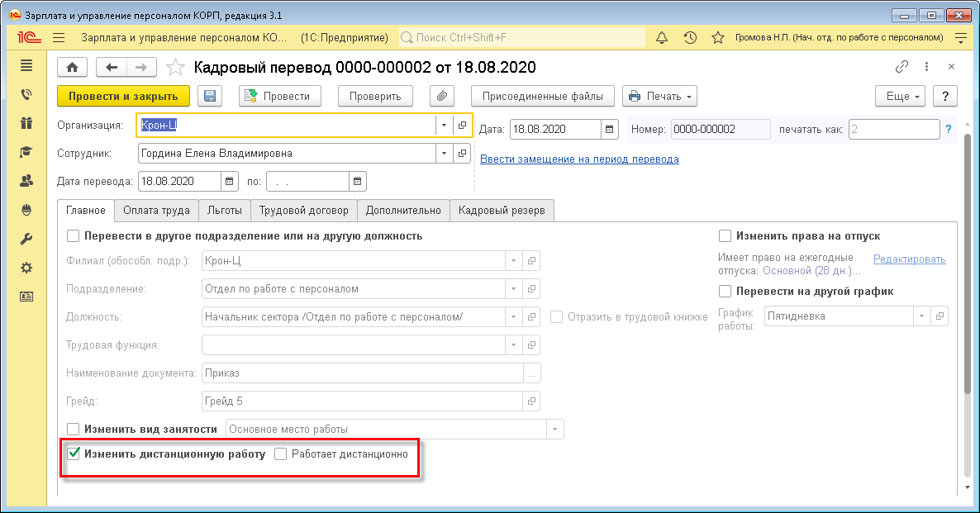Click Ввести замещение на период перевода link

pos(579,159)
